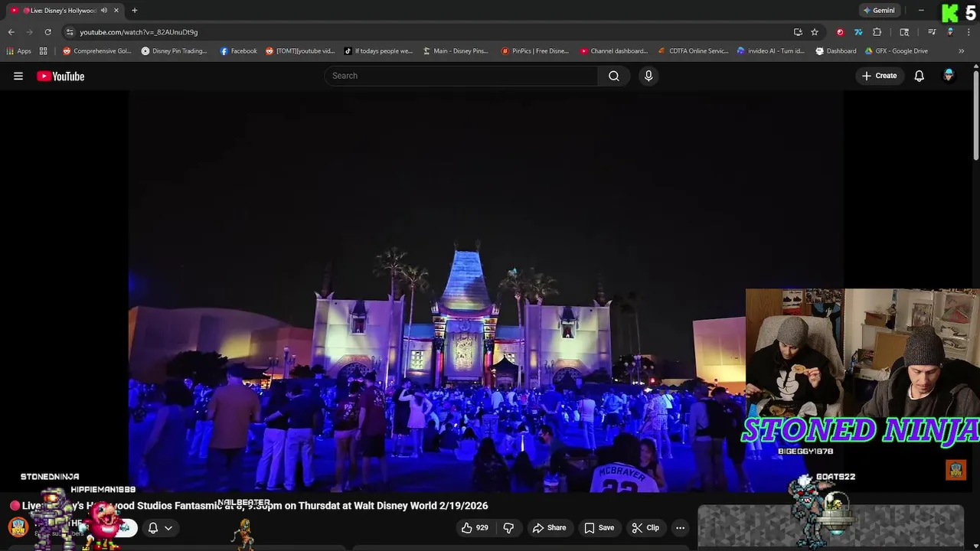This screenshot has width=980, height=551.
Task: Click the youtube.com address bar URL
Action: [139, 32]
